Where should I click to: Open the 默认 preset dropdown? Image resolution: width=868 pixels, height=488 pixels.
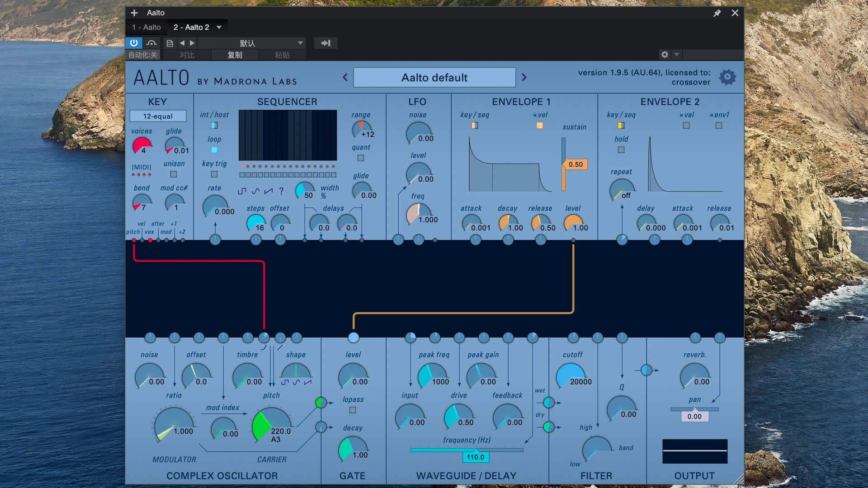coord(252,43)
